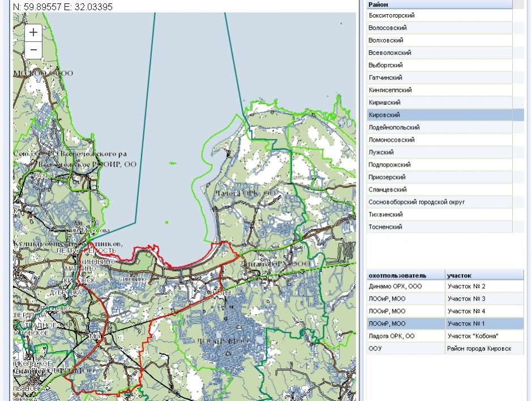The width and height of the screenshot is (532, 401).
Task: Click the map zoom in plus button
Action: 33,33
